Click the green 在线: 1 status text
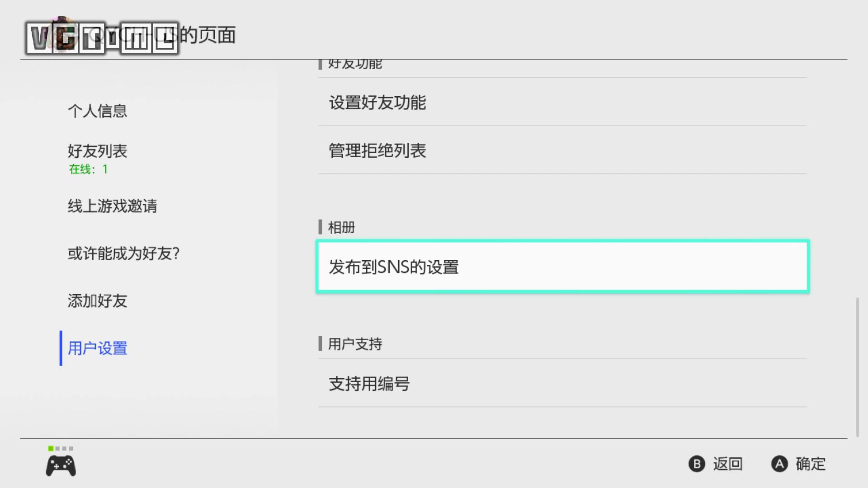868x488 pixels. tap(88, 169)
